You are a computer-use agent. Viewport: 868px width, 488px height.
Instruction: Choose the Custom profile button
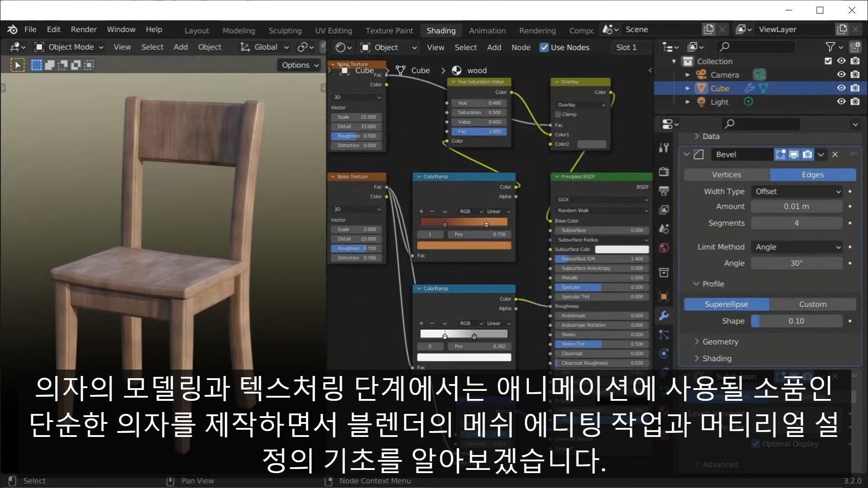(812, 305)
